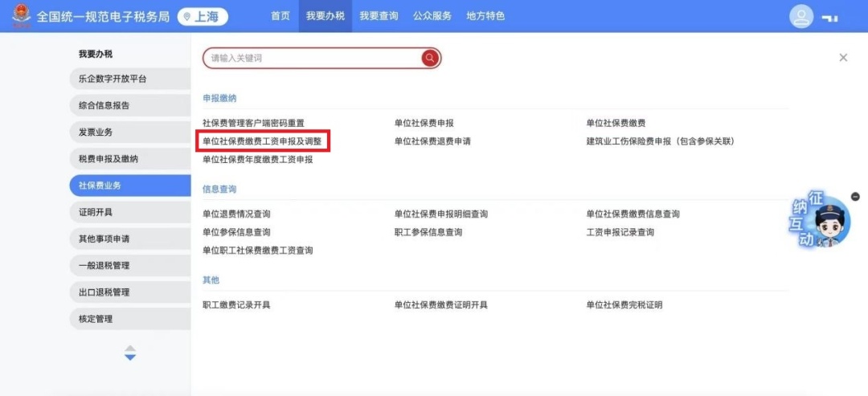This screenshot has height=396, width=868.
Task: Open 单位职工社保费缴费工资查询 link
Action: point(258,251)
